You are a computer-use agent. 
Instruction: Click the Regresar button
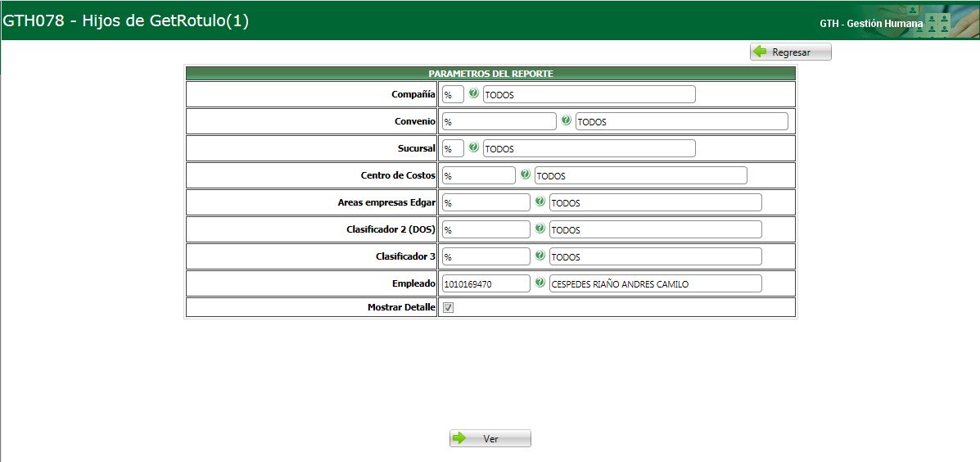(791, 52)
